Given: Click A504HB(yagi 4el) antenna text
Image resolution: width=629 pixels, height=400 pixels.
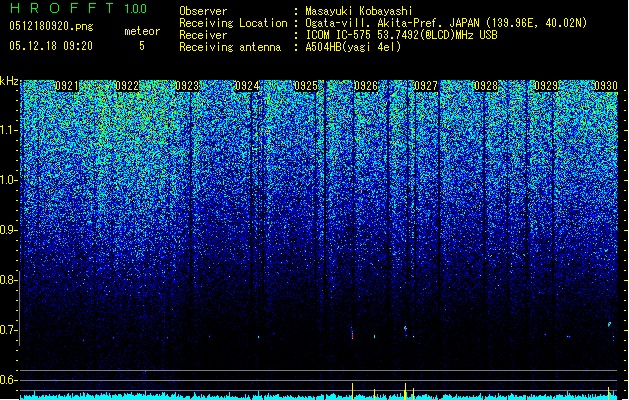Looking at the screenshot, I should point(353,47).
